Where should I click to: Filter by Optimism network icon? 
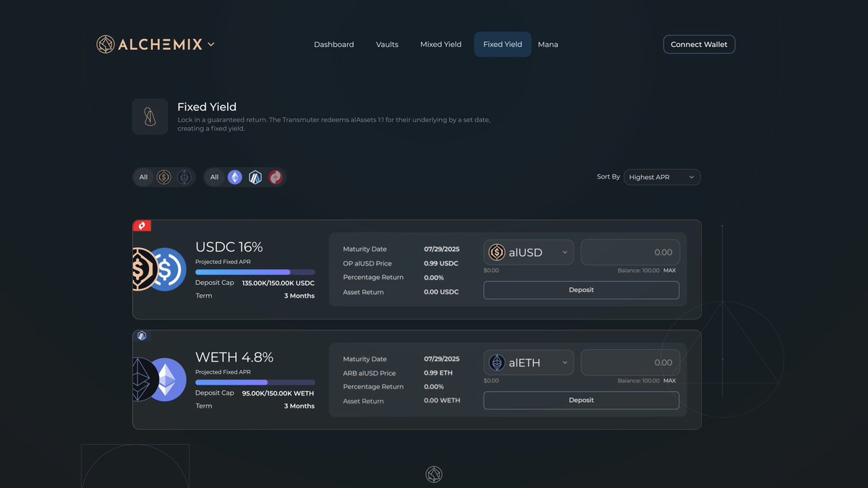(x=276, y=177)
